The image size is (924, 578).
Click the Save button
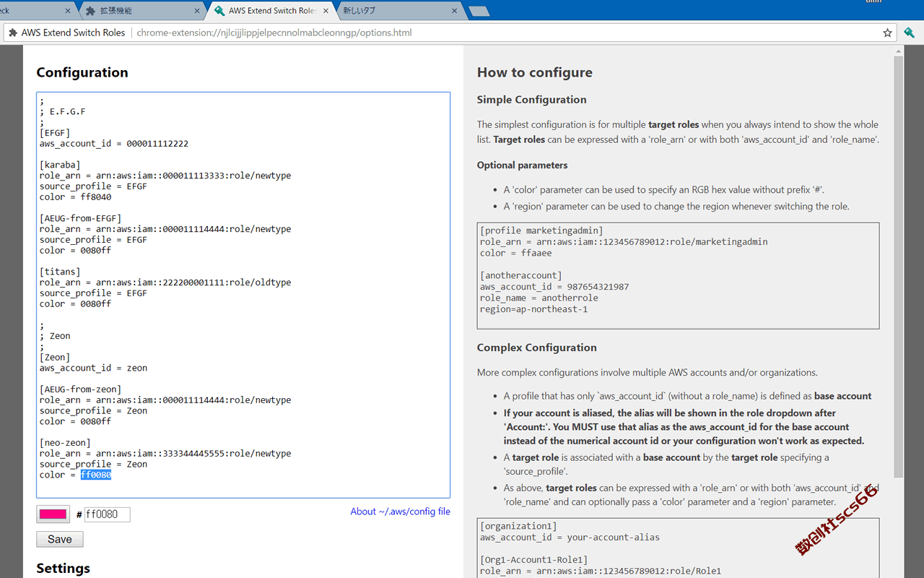pos(60,539)
